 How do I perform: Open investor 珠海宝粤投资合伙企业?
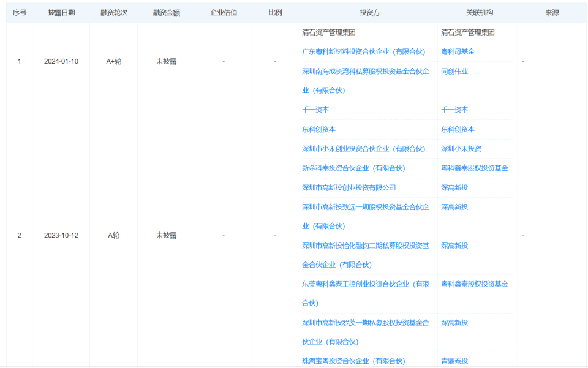pyautogui.click(x=353, y=361)
